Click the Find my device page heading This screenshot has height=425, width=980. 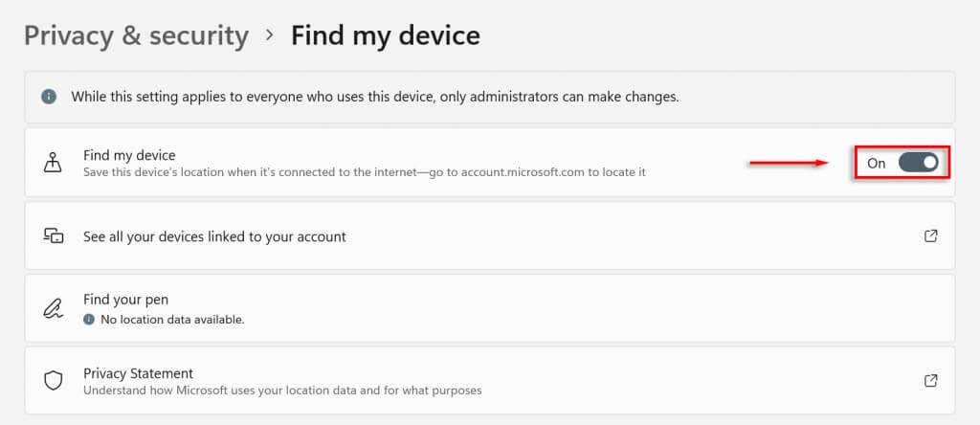(385, 36)
